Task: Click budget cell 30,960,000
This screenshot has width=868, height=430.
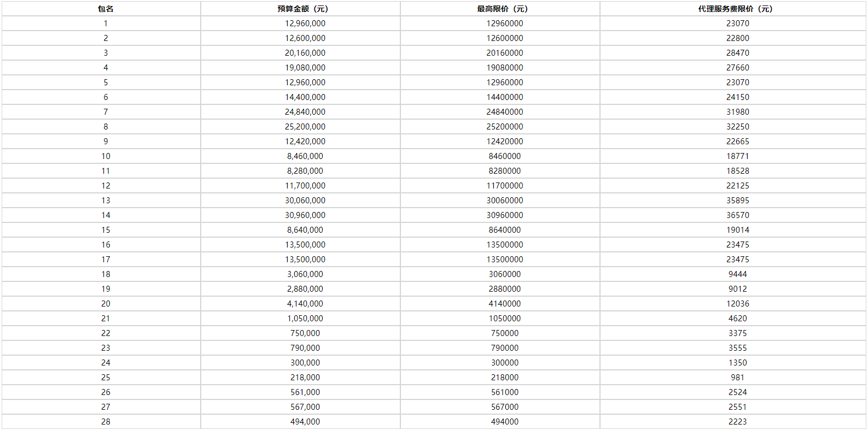Action: point(305,215)
